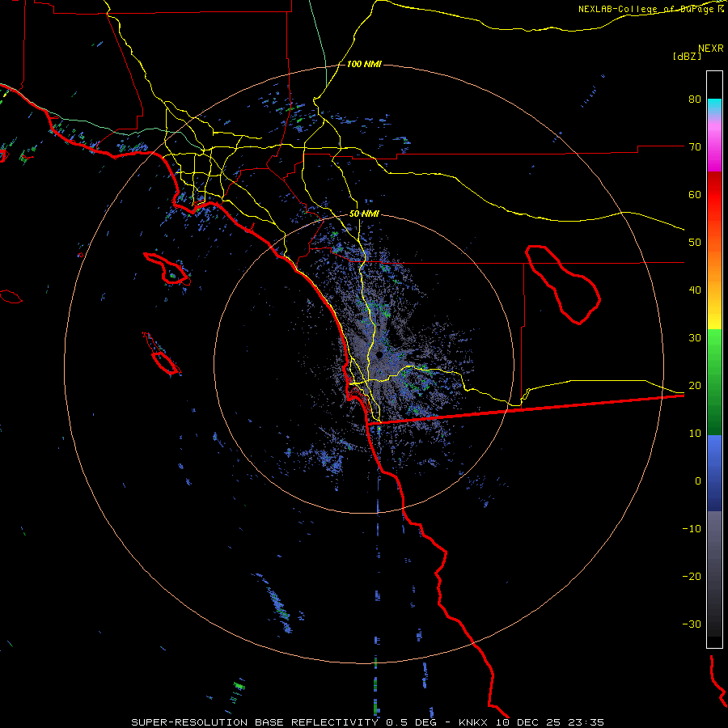This screenshot has height=728, width=728.
Task: Click the 50 NMI range ring label
Action: (364, 214)
